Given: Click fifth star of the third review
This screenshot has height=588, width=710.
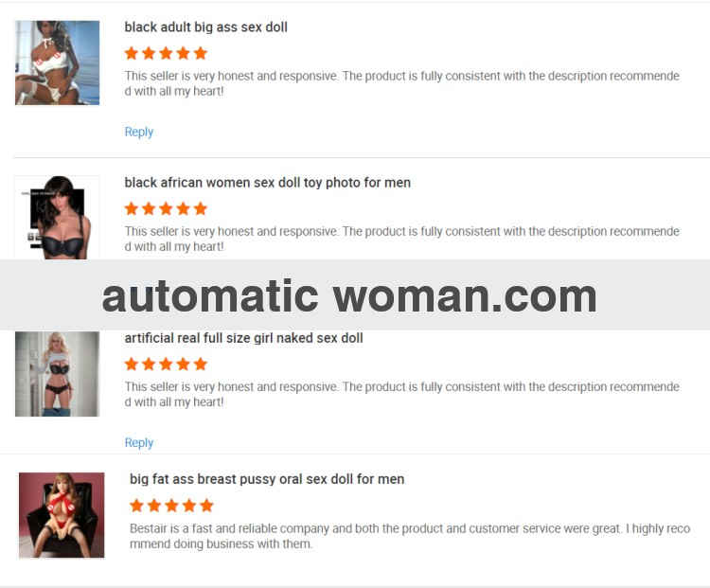Looking at the screenshot, I should pyautogui.click(x=201, y=364).
